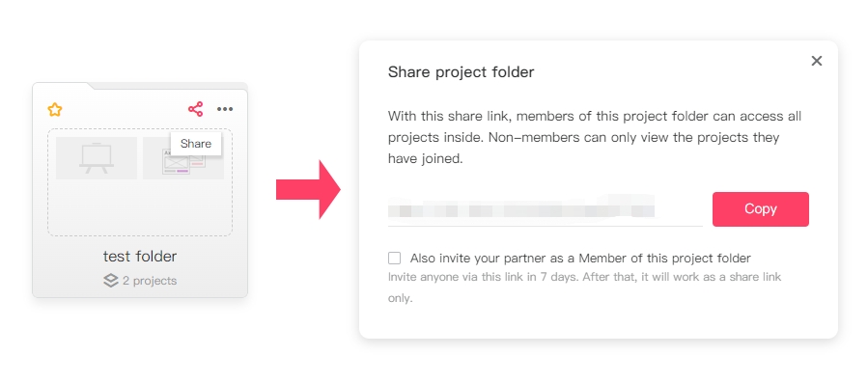Click the red share icon on folder
This screenshot has height=383, width=868.
(x=195, y=109)
